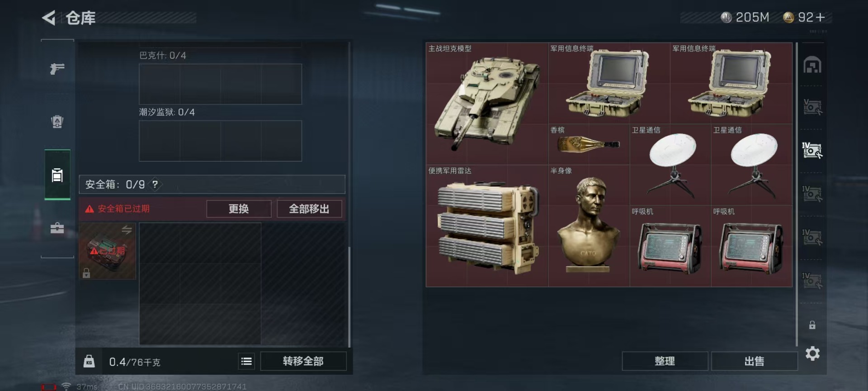The image size is (868, 391).
Task: Click the warehouse home icon on right sidebar
Action: [812, 65]
